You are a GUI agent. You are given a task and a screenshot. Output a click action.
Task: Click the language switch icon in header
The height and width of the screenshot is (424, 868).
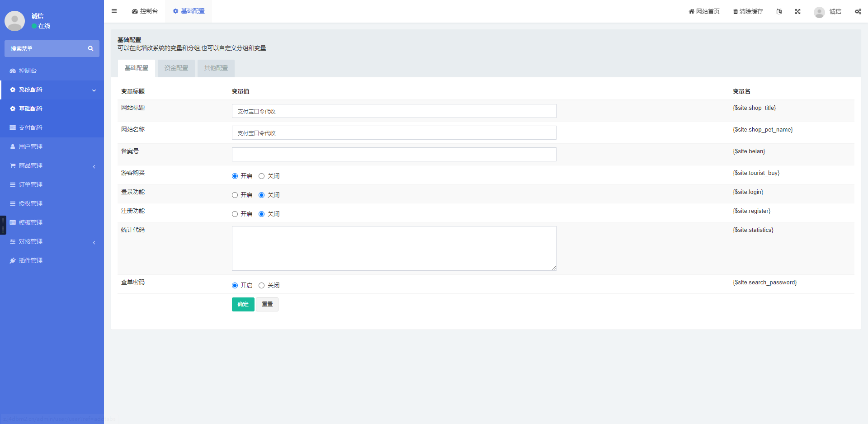point(779,11)
